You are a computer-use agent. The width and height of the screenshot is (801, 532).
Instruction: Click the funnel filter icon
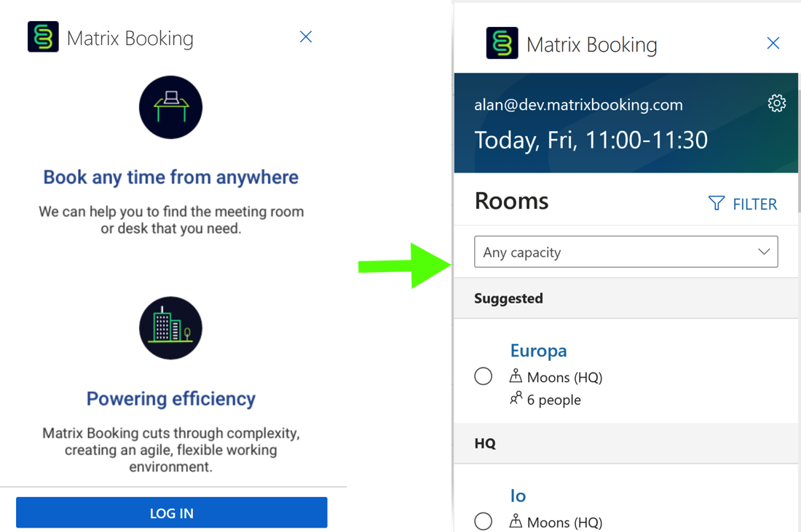coord(717,204)
